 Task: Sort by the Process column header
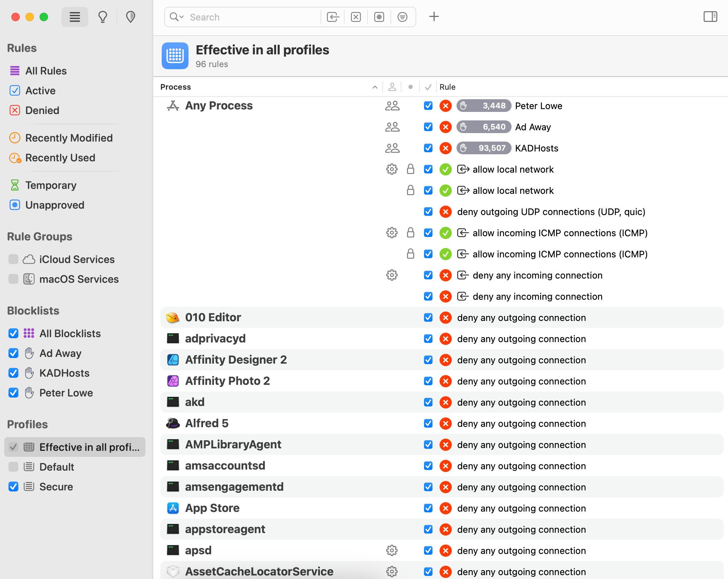point(268,87)
